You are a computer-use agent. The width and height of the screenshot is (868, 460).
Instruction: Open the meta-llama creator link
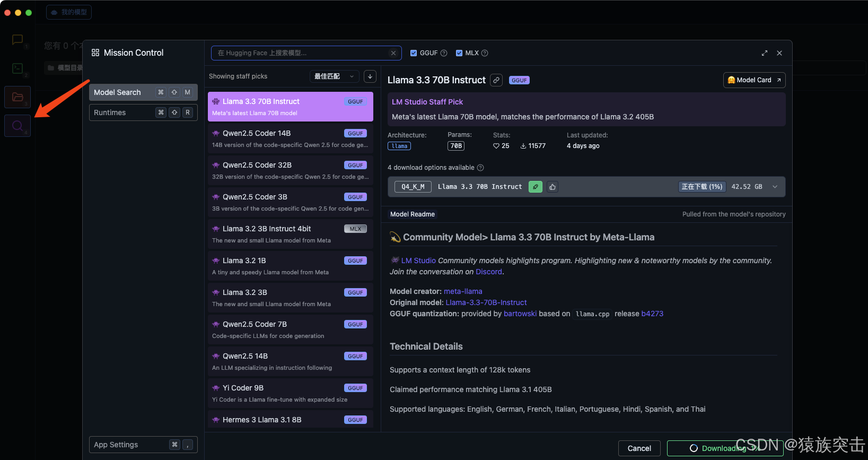463,291
